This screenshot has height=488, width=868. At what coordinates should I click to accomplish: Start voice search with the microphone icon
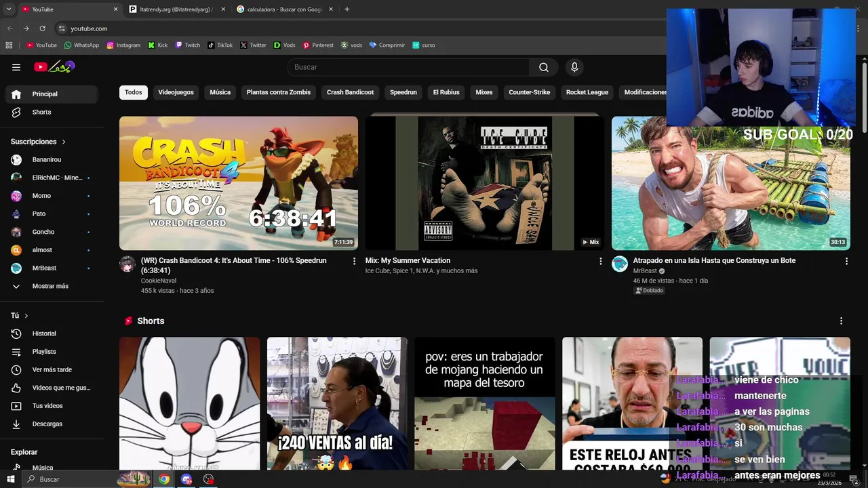(x=574, y=67)
